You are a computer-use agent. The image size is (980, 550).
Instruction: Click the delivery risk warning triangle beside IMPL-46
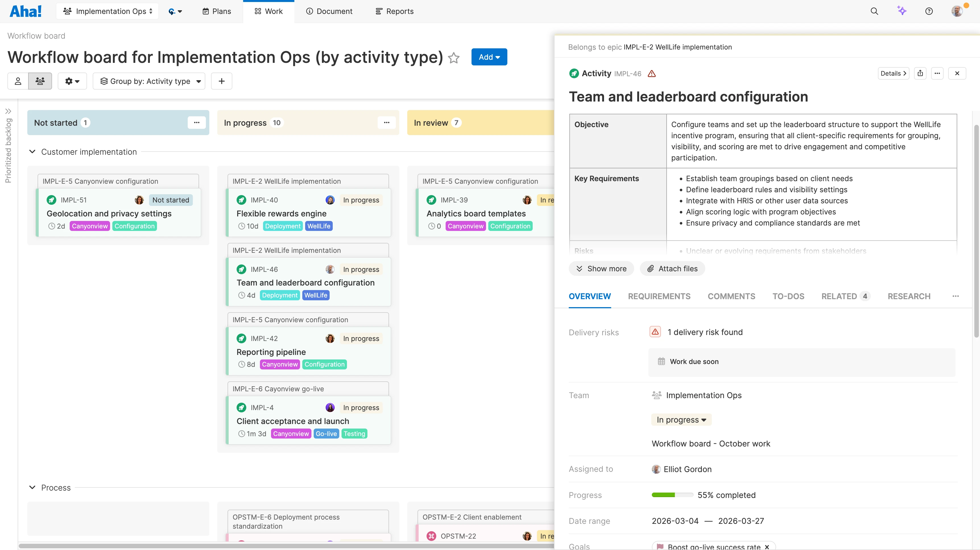652,73
